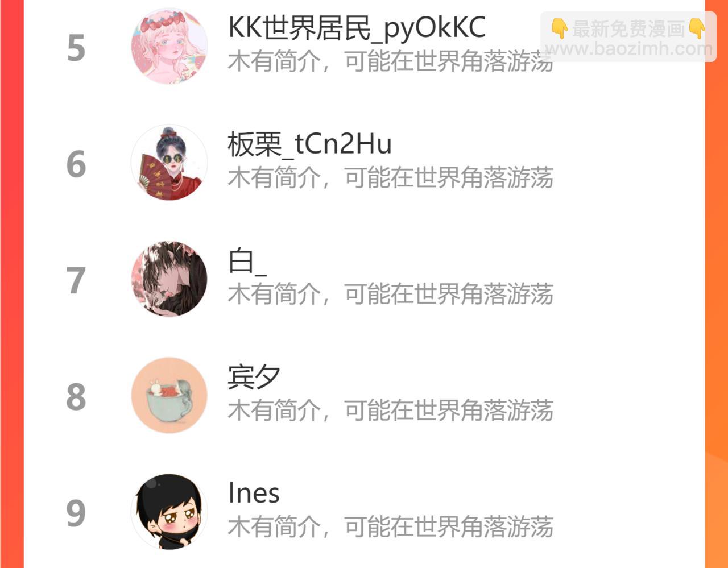
Task: Open KK世界居民_pyOkKC's pink-haired avatar
Action: pyautogui.click(x=169, y=47)
